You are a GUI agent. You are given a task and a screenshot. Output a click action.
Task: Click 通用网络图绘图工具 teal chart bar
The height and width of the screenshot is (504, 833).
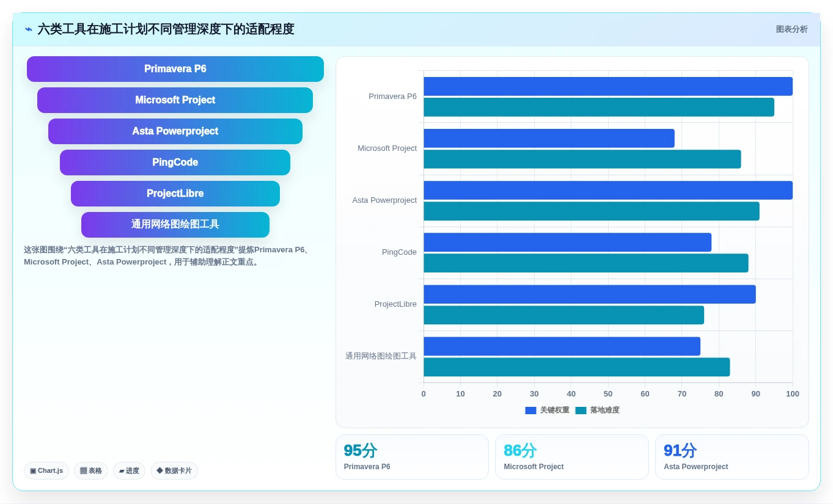577,367
